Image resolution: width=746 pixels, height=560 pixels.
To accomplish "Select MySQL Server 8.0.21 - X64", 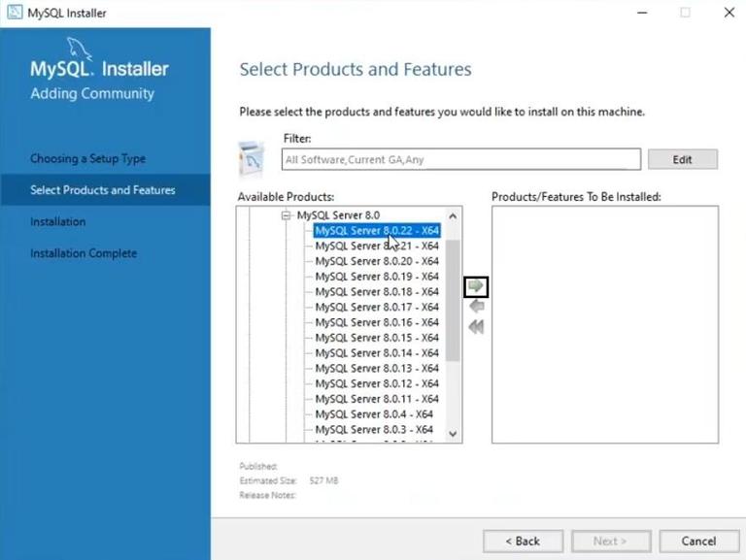I will pos(377,246).
